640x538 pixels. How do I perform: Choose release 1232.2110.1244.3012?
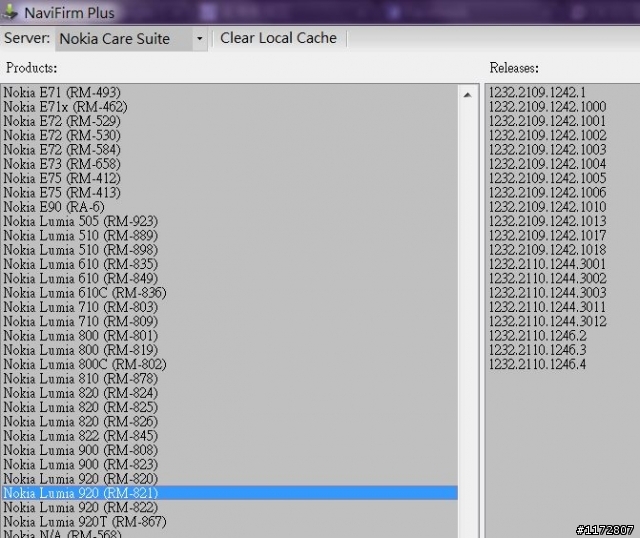pyautogui.click(x=547, y=321)
